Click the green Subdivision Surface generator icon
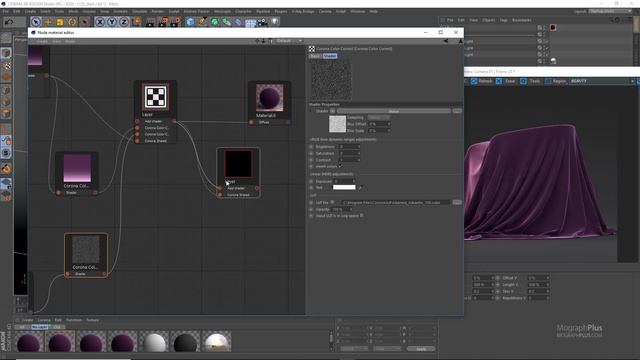Screen dimensions: 640x360 [x=215, y=22]
